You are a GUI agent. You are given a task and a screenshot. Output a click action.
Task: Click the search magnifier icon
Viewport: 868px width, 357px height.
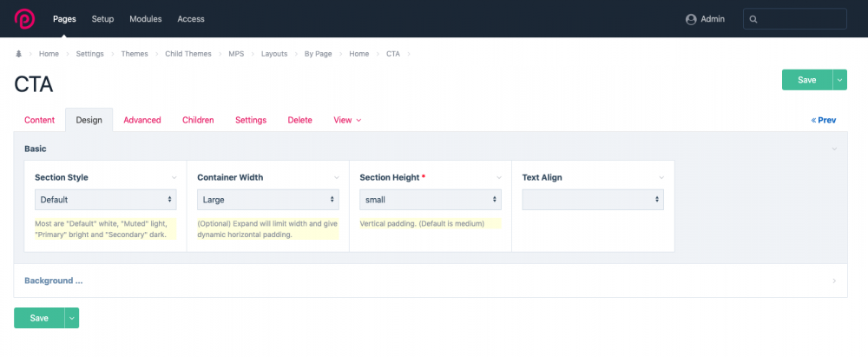tap(753, 19)
